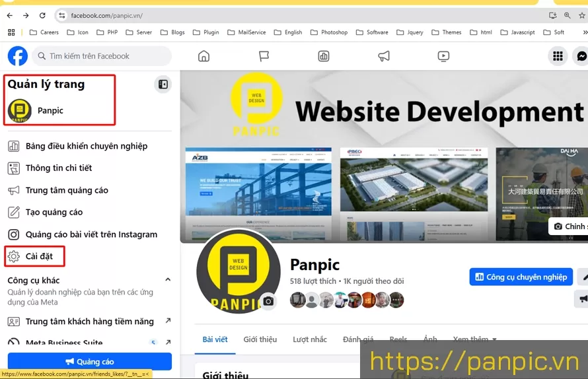Open the Video play icon in top nav
The height and width of the screenshot is (379, 588).
point(443,56)
